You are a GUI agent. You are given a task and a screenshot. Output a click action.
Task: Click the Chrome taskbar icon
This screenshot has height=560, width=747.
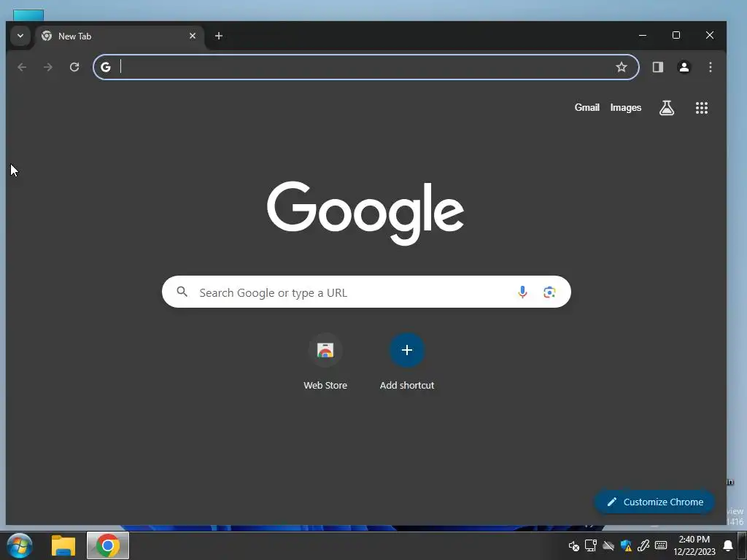coord(108,545)
